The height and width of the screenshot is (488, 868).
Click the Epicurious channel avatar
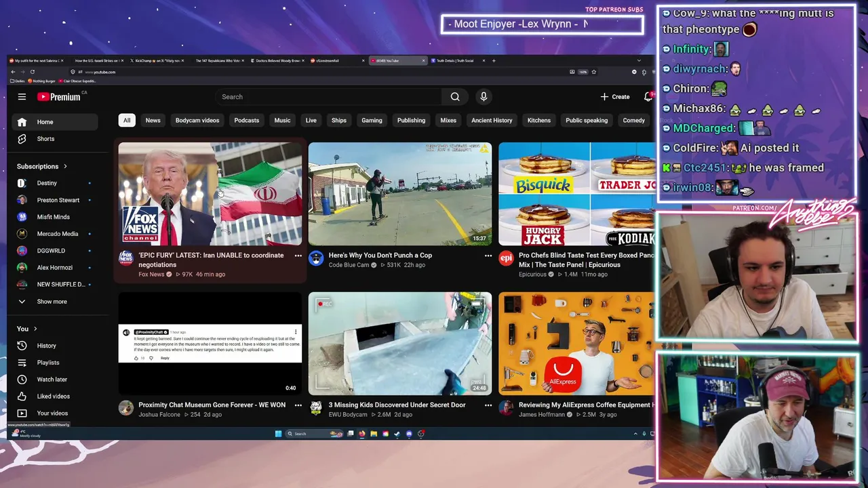click(506, 258)
